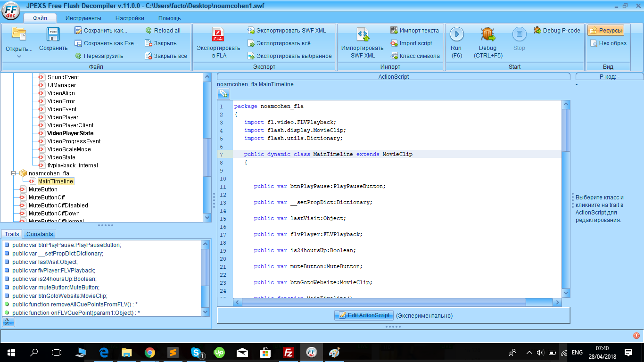Click Reload all in File group
644x362 pixels.
pyautogui.click(x=163, y=31)
